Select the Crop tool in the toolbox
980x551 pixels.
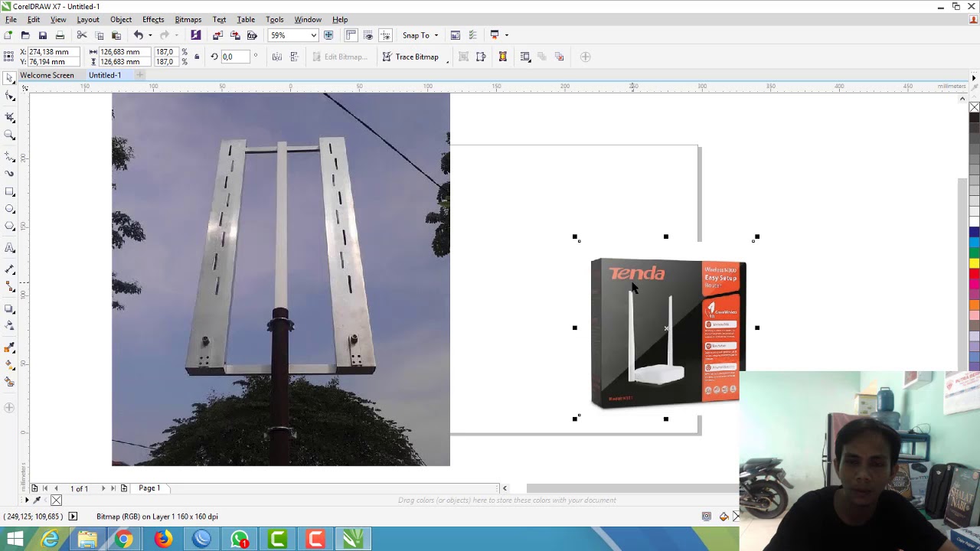10,117
